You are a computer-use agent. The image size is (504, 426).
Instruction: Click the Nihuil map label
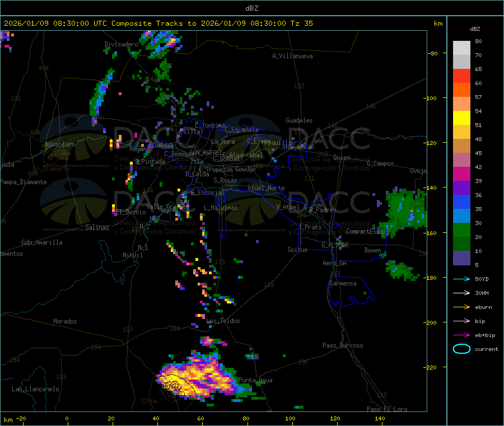(x=132, y=255)
